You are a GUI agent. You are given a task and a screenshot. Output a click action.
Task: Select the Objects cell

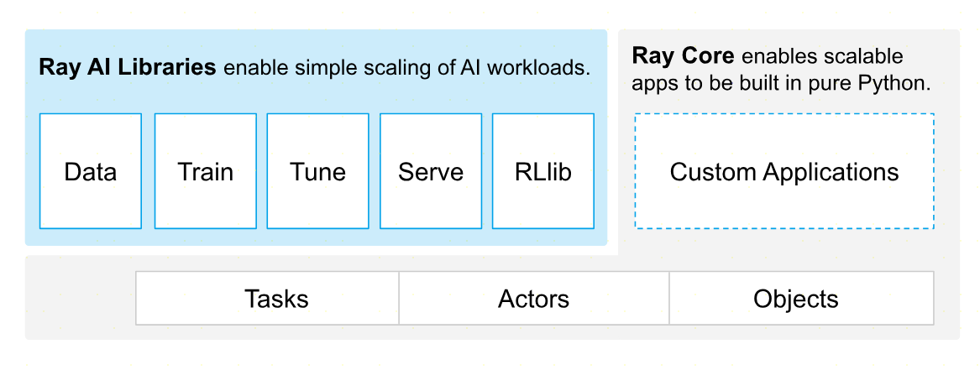(x=802, y=298)
